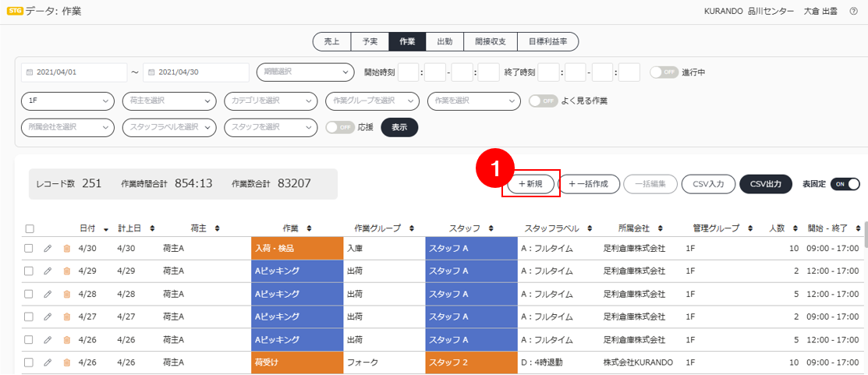Sort by スタッフ column

pos(491,228)
